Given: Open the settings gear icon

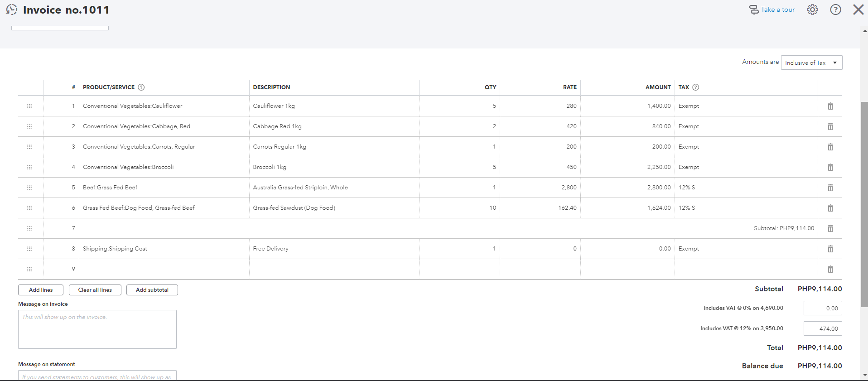Looking at the screenshot, I should coord(812,10).
